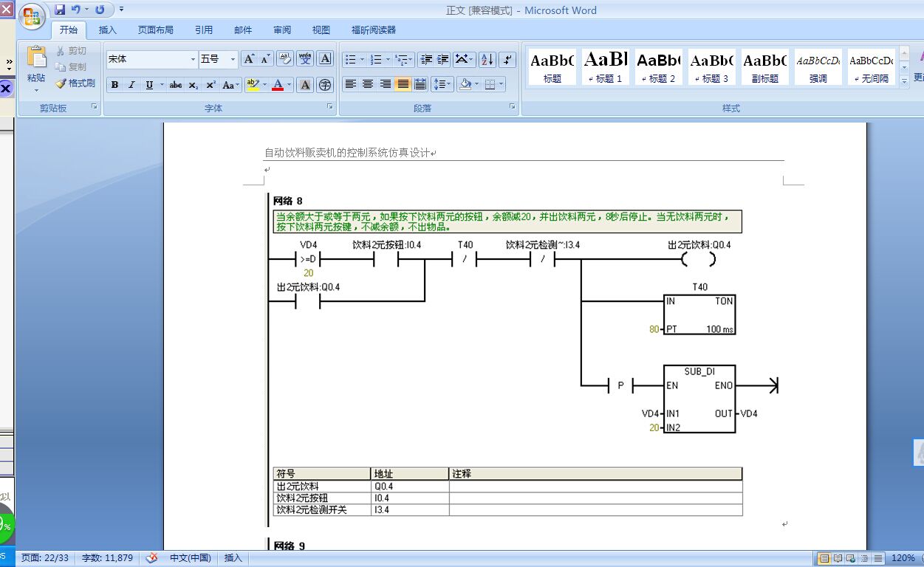This screenshot has height=567, width=924.
Task: Align text right
Action: click(385, 84)
